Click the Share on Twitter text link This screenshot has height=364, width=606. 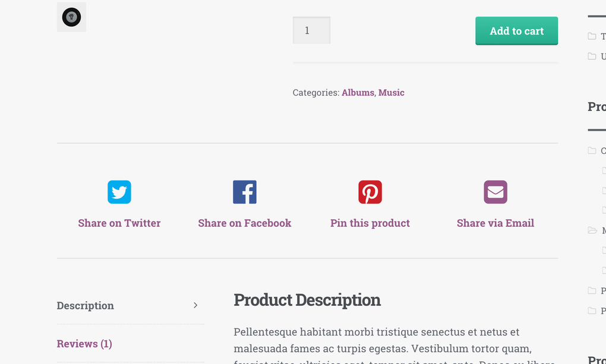(119, 223)
